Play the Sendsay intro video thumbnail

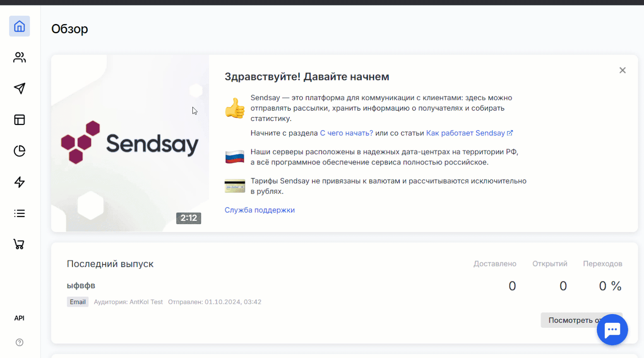click(x=130, y=143)
